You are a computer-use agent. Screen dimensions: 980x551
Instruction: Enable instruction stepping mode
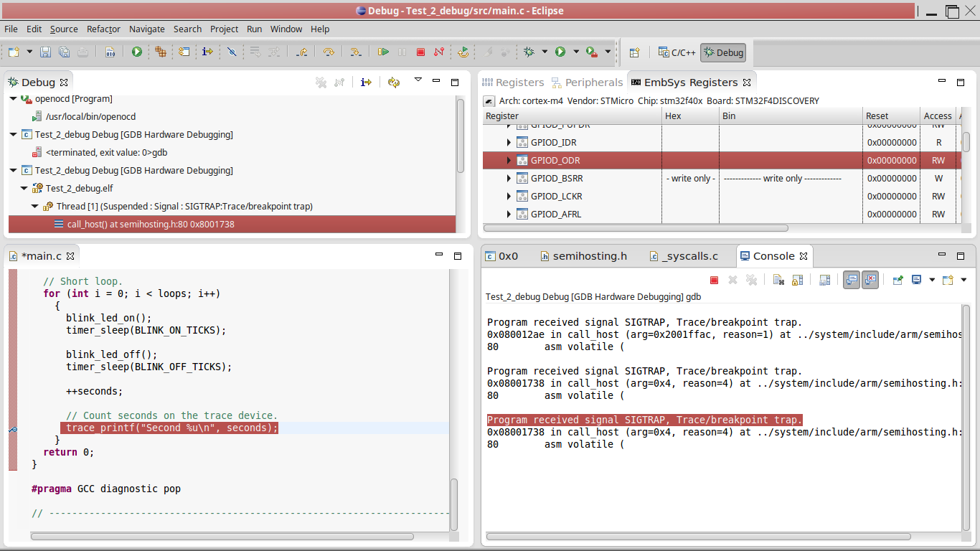(x=366, y=82)
